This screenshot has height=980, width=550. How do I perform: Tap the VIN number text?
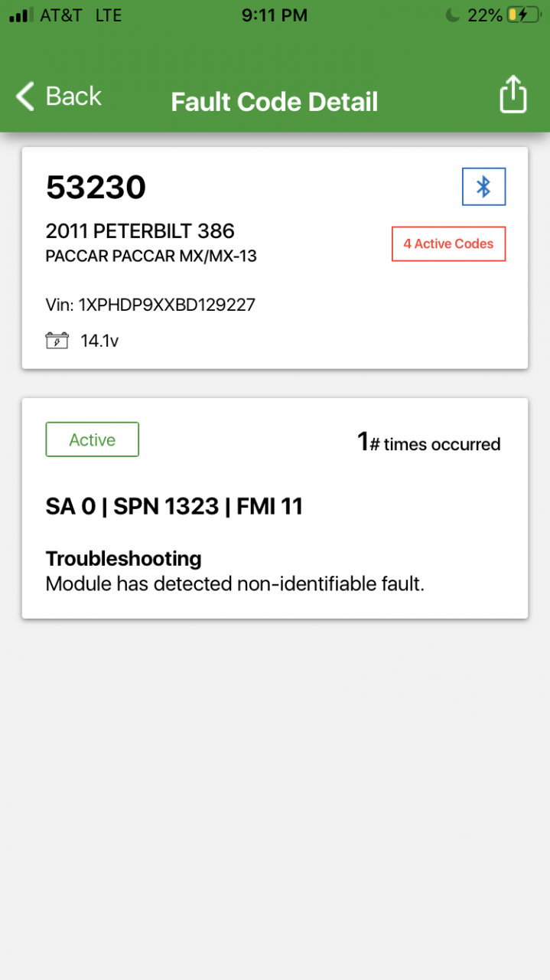[151, 305]
